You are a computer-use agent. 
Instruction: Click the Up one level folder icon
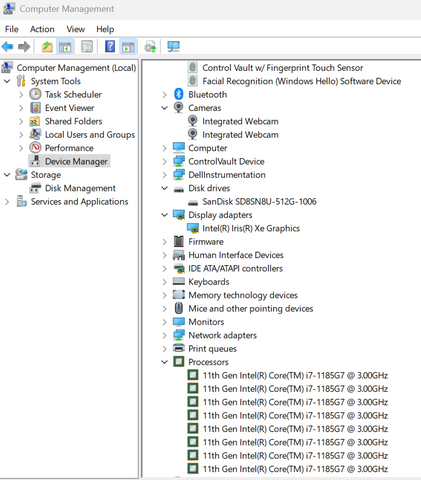pyautogui.click(x=47, y=47)
